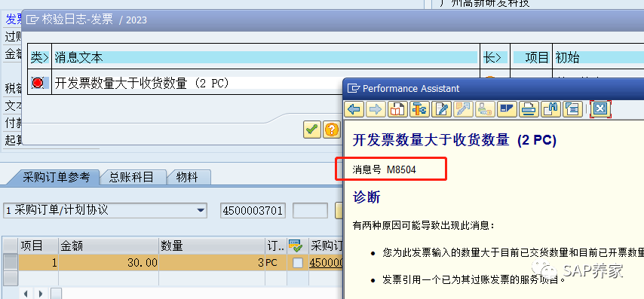The width and height of the screenshot is (644, 299).
Task: Open the 采购订单/计划协议 reference dropdown
Action: click(x=200, y=210)
